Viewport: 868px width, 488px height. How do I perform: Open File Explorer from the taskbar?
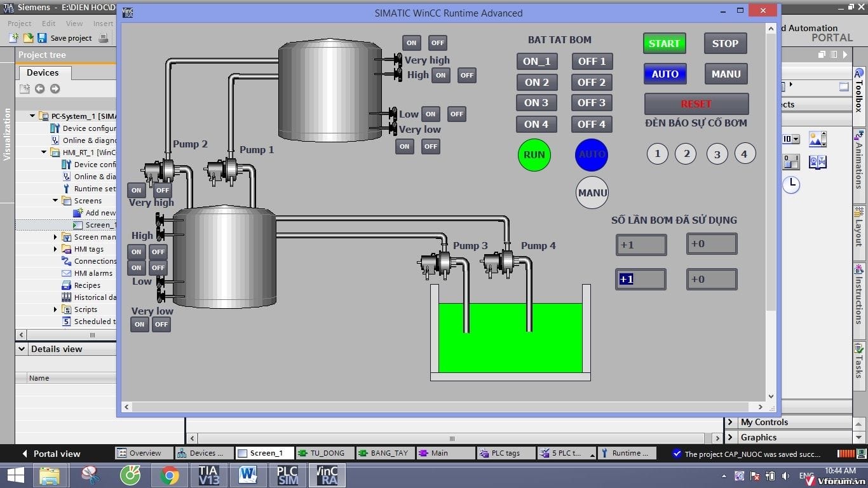[x=50, y=475]
